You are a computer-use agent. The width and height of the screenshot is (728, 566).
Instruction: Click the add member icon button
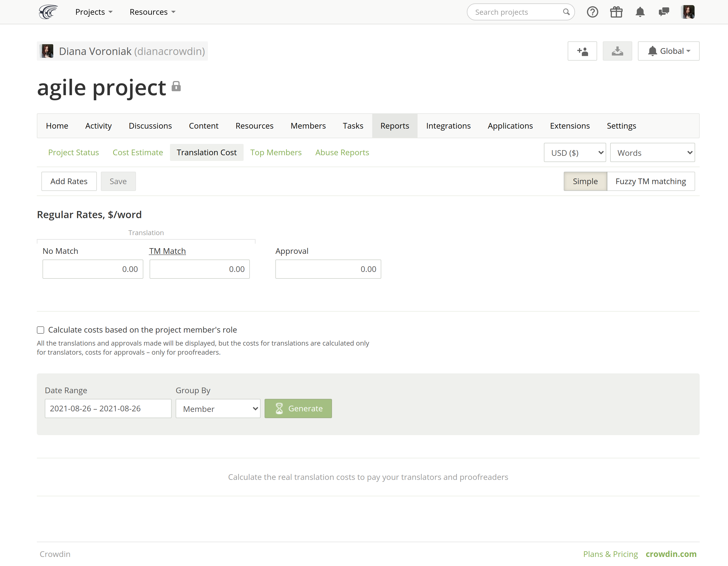point(582,51)
